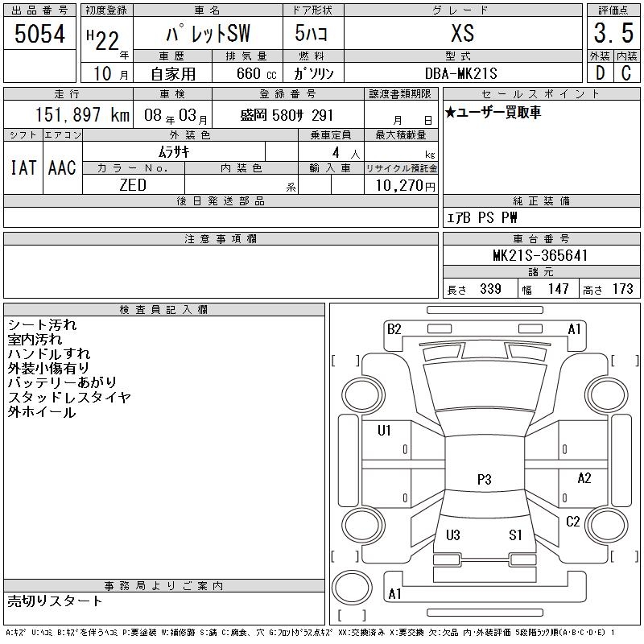The width and height of the screenshot is (644, 644).
Task: Select the U3 dent marker on the hood
Action: pos(452,535)
